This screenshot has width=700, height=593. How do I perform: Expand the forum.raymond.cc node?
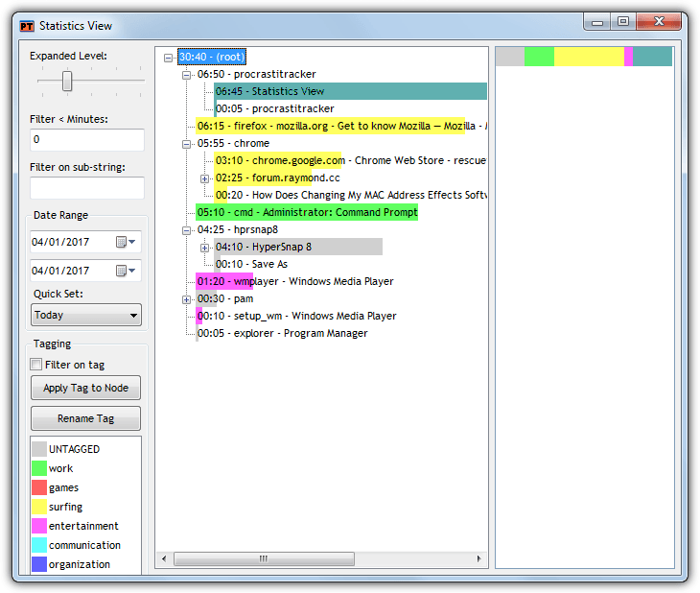point(204,178)
